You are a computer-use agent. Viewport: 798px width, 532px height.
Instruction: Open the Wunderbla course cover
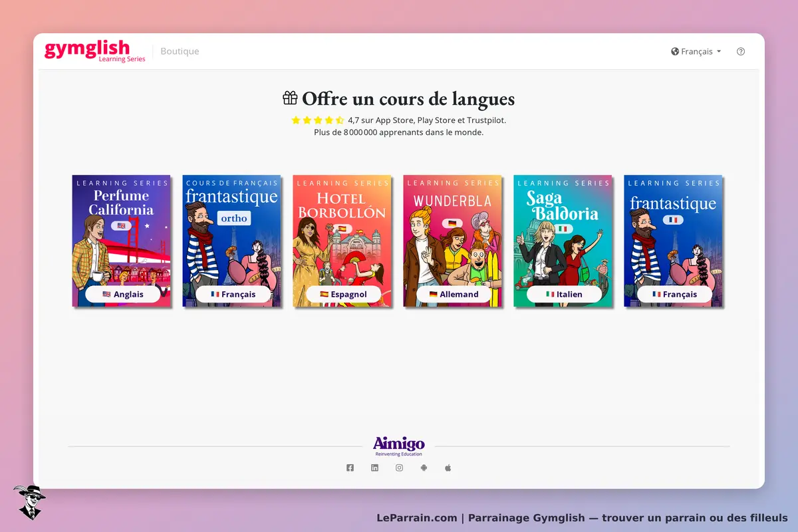pyautogui.click(x=453, y=241)
